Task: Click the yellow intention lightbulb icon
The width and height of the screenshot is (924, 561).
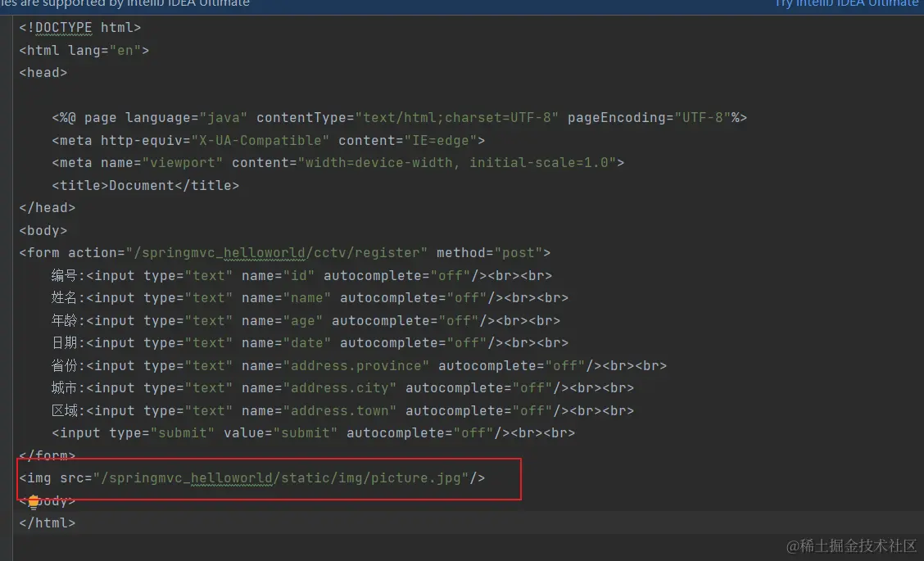Action: [x=34, y=501]
